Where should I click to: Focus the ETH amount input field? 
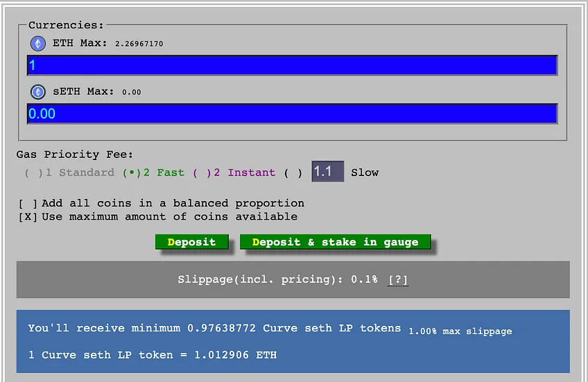pos(292,65)
